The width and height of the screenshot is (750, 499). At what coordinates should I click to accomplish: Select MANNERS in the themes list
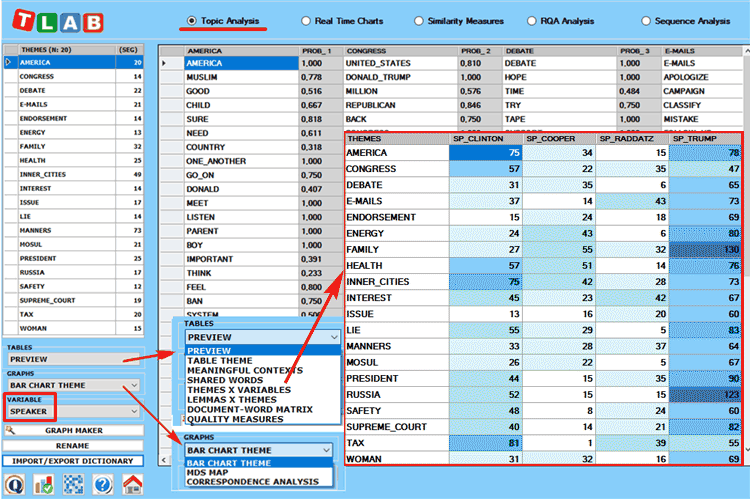[67, 230]
